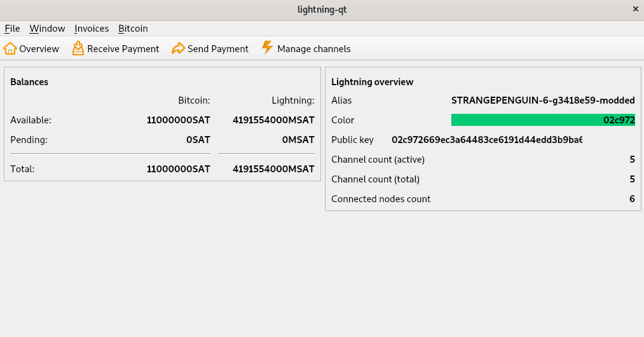The height and width of the screenshot is (337, 644).
Task: Open the Send Payment page label
Action: (x=217, y=49)
